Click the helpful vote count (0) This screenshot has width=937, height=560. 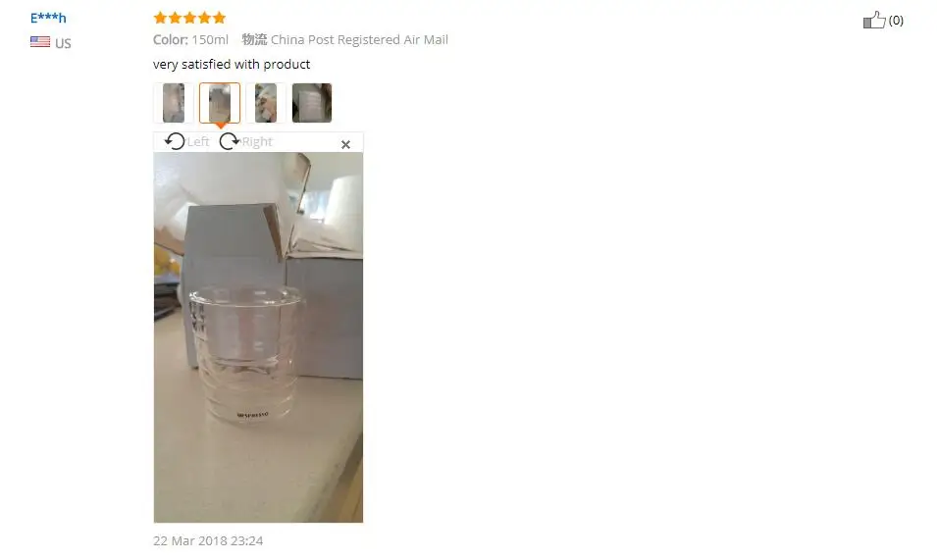896,21
